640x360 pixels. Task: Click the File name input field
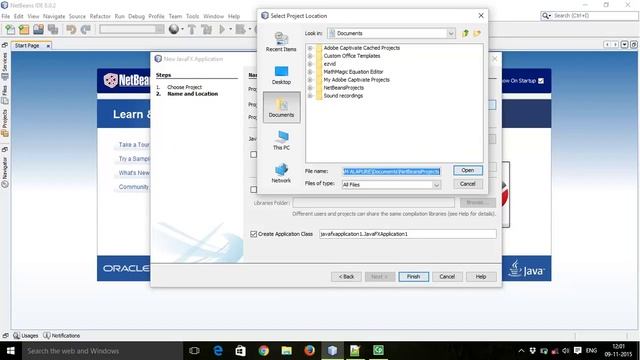tap(391, 171)
